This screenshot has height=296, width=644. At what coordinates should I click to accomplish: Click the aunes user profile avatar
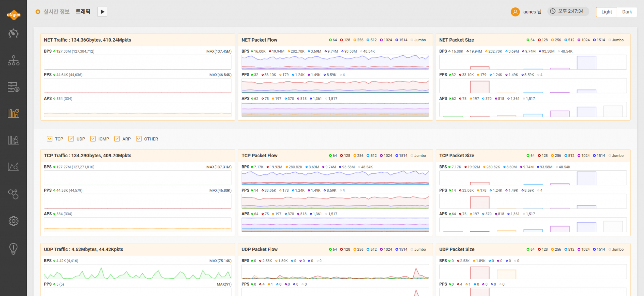click(x=515, y=12)
